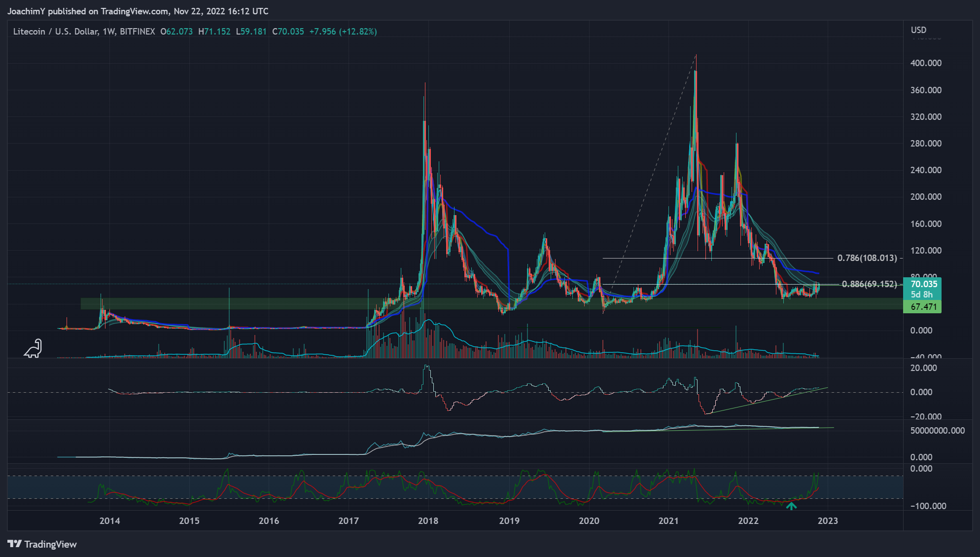Click the 160.000 price axis label
Screen dimensions: 980x557
pos(926,224)
